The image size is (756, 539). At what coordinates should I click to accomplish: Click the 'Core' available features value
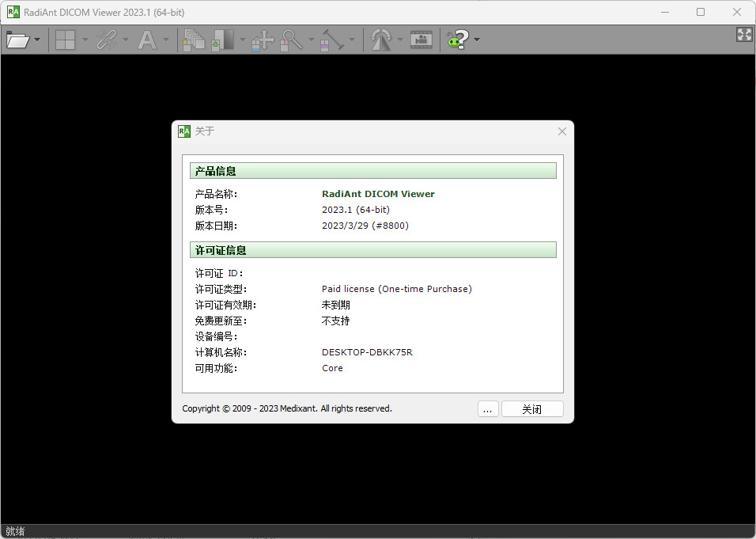click(332, 368)
